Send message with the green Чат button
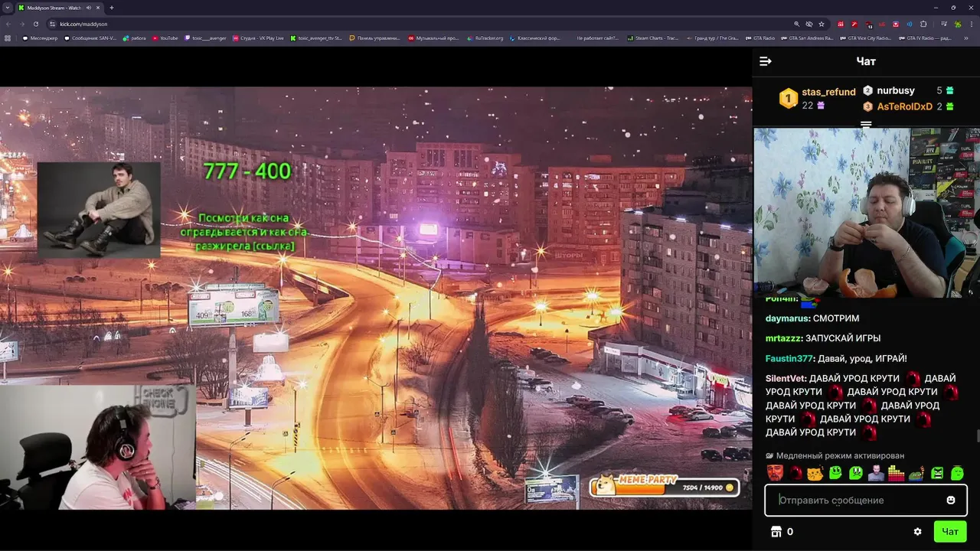The width and height of the screenshot is (980, 551). click(950, 532)
